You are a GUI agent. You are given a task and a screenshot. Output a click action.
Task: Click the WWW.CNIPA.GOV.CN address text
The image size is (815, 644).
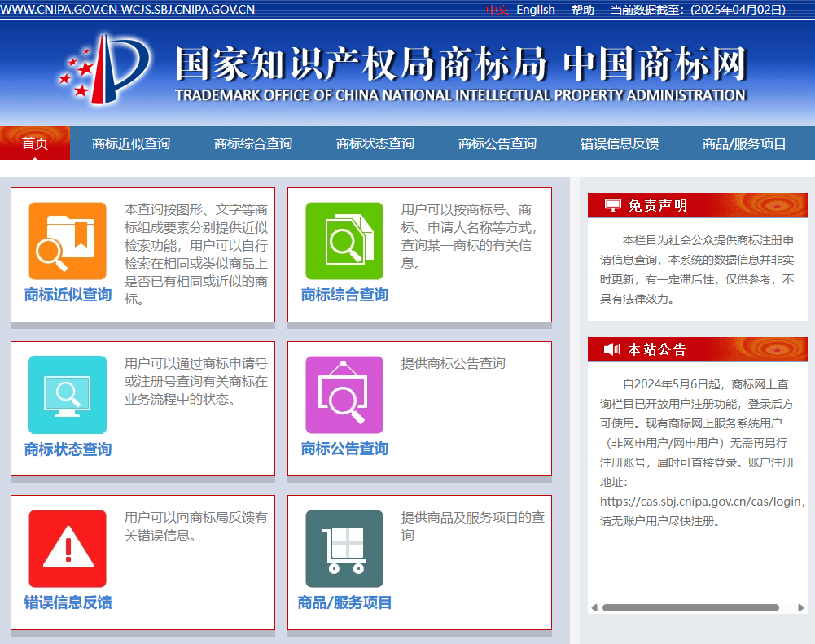click(x=59, y=10)
